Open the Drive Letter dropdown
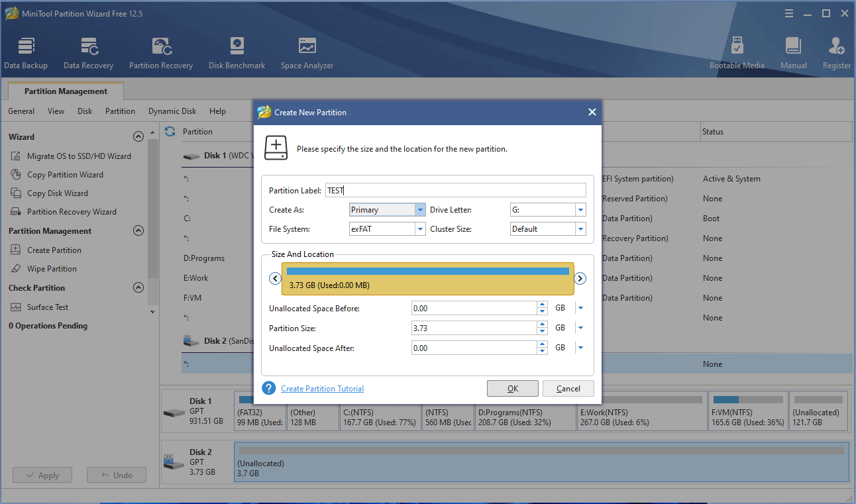Viewport: 856px width, 504px height. 580,210
